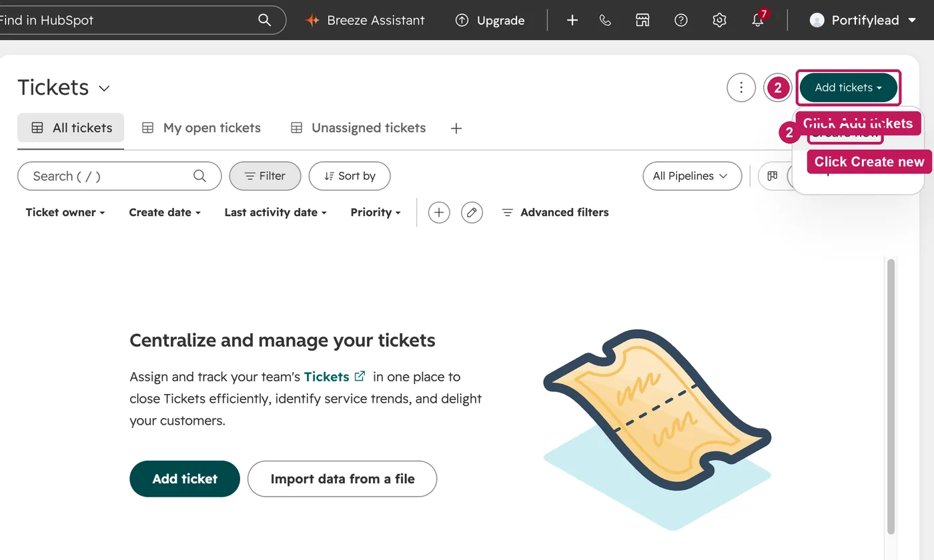Click the pencil edit filters icon

click(472, 213)
